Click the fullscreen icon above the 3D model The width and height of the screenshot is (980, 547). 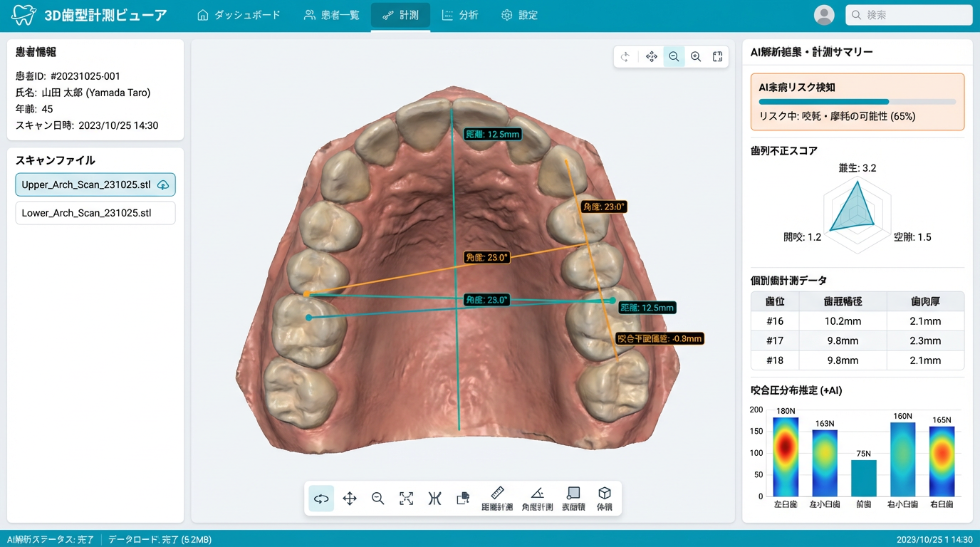pyautogui.click(x=717, y=56)
